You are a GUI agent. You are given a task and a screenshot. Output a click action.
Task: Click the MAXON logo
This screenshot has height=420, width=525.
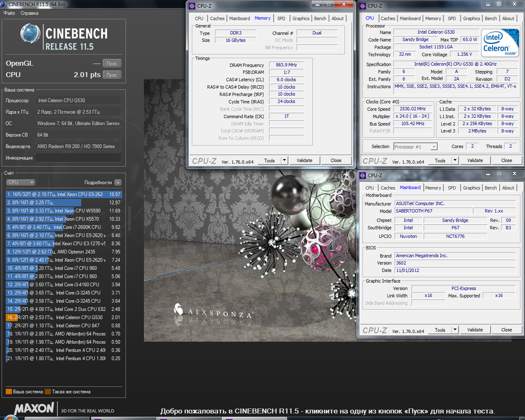tap(34, 409)
